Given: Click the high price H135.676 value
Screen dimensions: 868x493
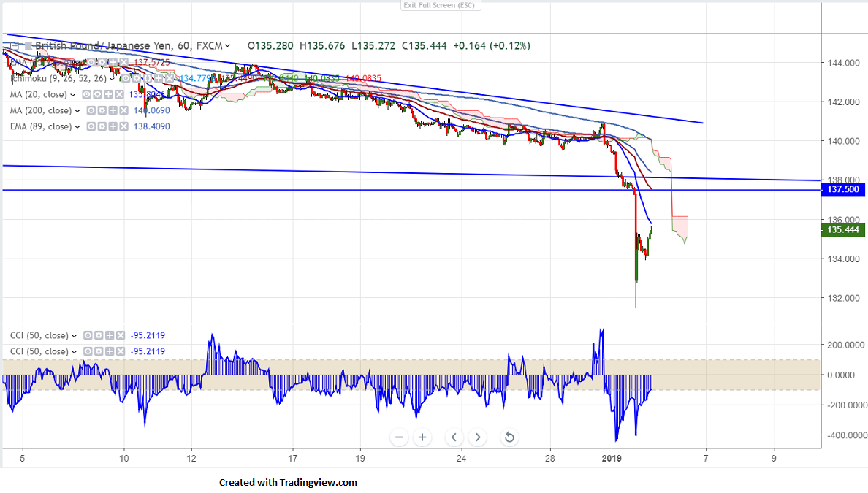Looking at the screenshot, I should click(322, 46).
